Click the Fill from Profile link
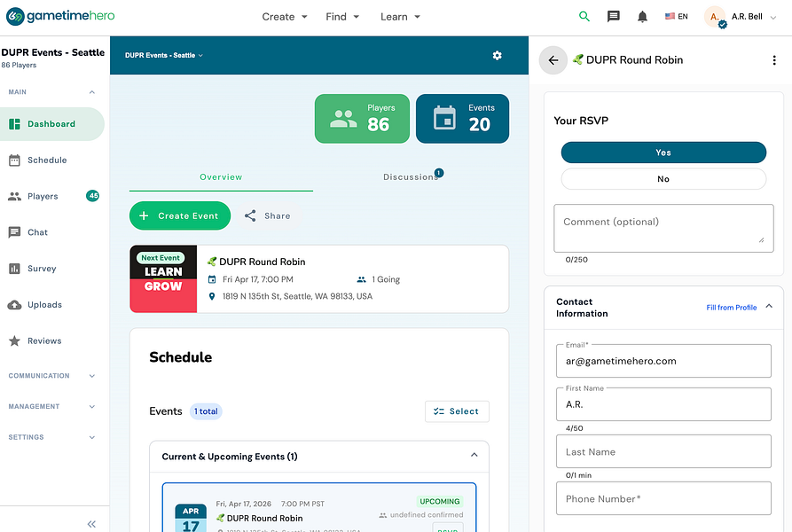 pos(731,308)
